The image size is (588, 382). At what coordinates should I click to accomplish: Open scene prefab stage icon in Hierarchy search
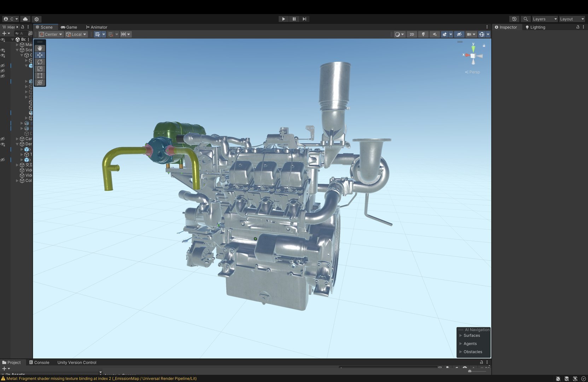30,33
